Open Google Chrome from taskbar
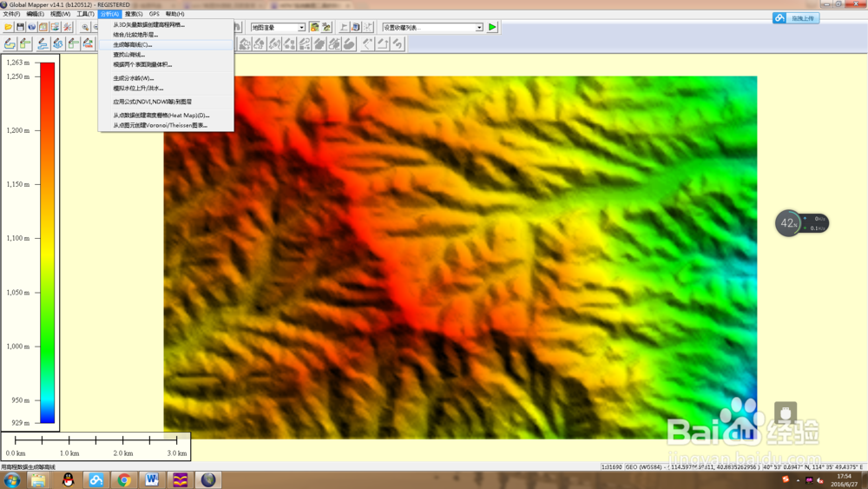Screen dimensions: 868x489 tap(124, 480)
